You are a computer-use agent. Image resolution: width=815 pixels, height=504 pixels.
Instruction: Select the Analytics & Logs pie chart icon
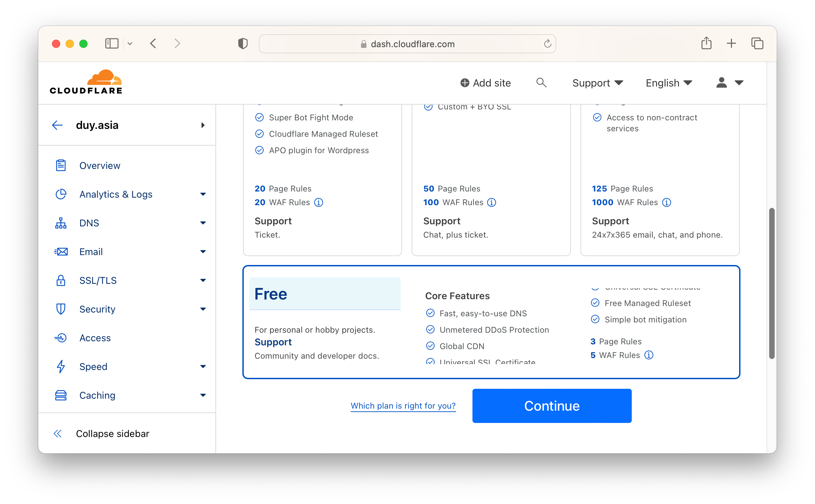[x=61, y=194]
